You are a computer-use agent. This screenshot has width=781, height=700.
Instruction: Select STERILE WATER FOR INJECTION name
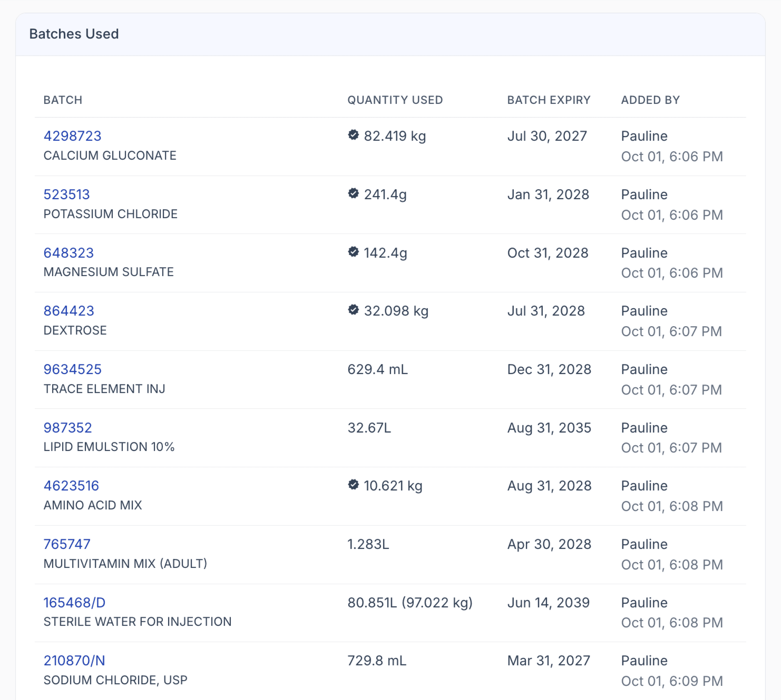coord(137,622)
